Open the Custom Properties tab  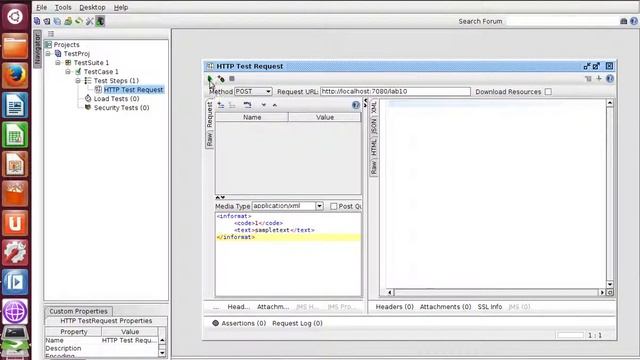coord(78,311)
